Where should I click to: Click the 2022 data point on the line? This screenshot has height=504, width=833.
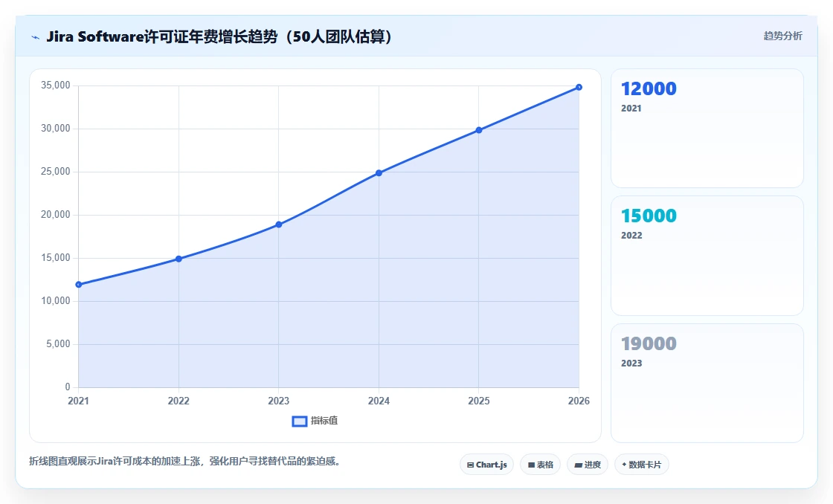tap(178, 259)
